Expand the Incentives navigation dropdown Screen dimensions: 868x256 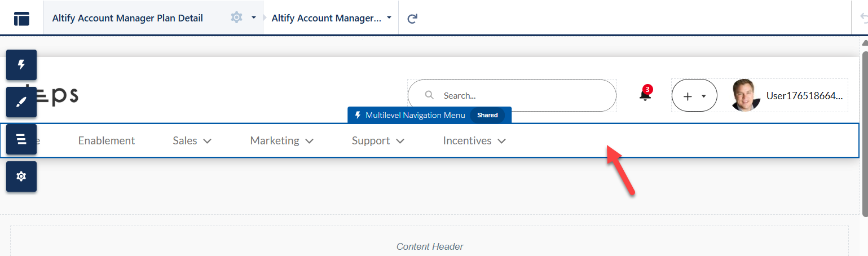coord(474,141)
